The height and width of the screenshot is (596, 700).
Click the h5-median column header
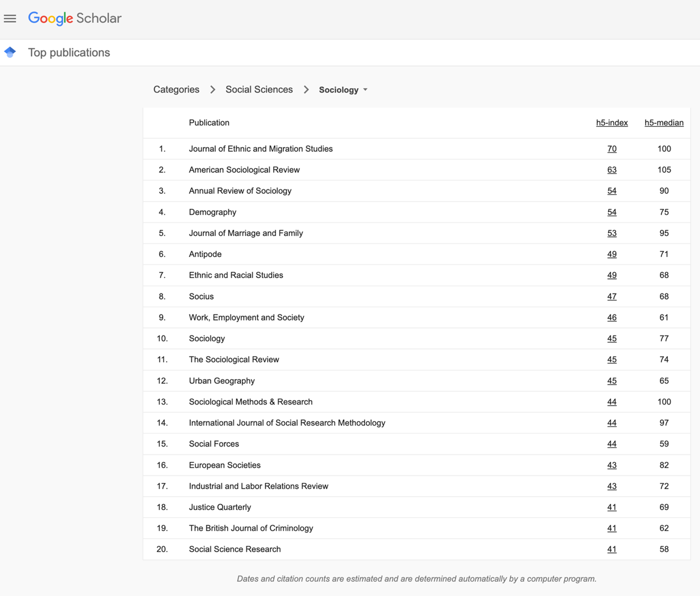(x=664, y=123)
